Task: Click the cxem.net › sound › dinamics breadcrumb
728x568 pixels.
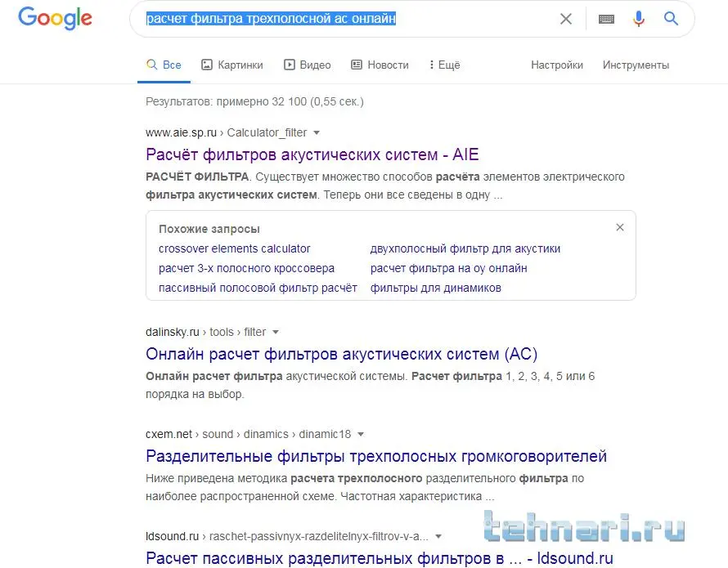Action: (249, 434)
